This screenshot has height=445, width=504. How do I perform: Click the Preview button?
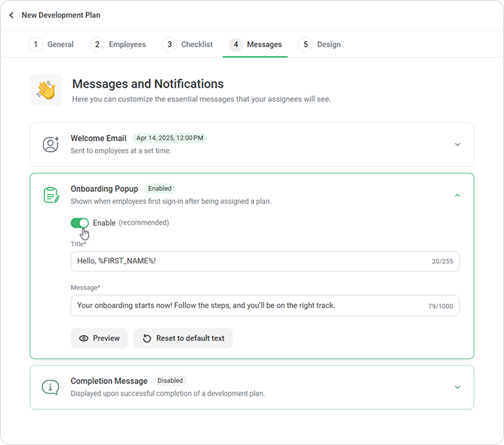pyautogui.click(x=99, y=338)
